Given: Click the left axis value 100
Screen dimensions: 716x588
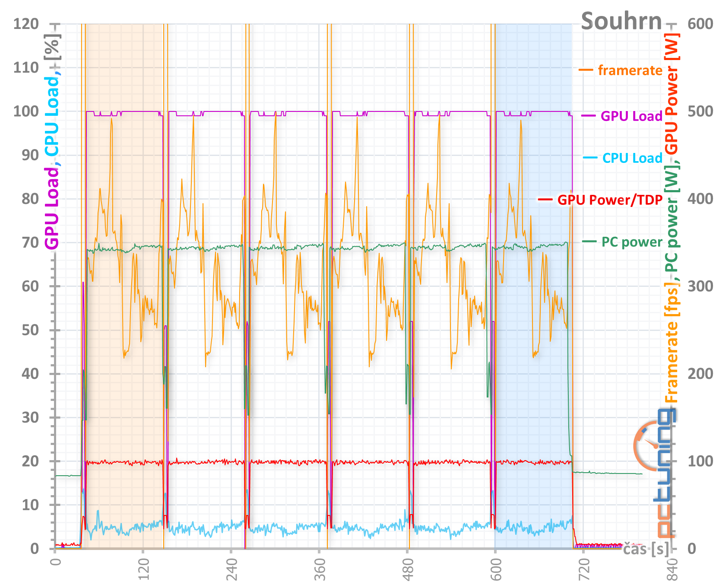Looking at the screenshot, I should click(26, 111).
